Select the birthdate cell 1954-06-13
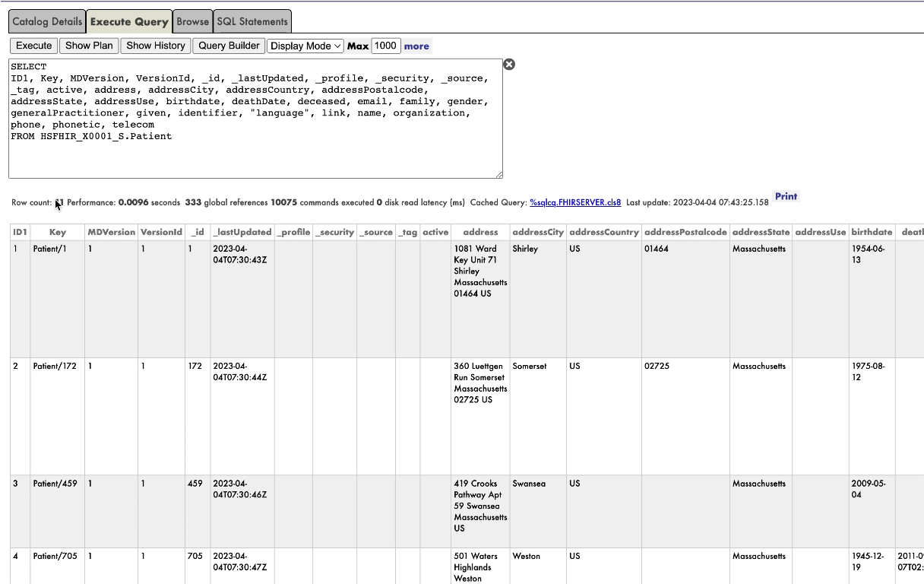The width and height of the screenshot is (924, 584). pos(867,254)
